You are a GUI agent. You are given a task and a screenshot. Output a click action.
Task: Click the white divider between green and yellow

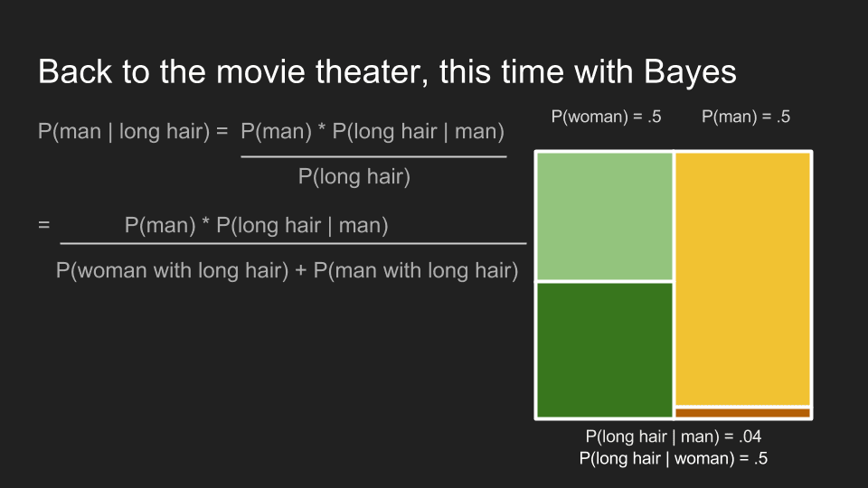click(x=674, y=285)
